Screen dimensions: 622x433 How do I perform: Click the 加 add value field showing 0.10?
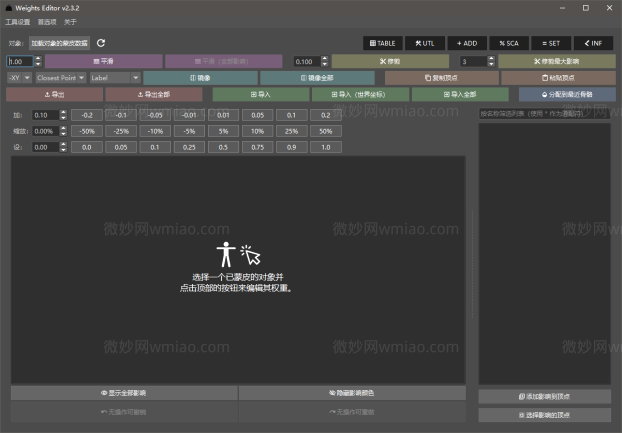[45, 115]
